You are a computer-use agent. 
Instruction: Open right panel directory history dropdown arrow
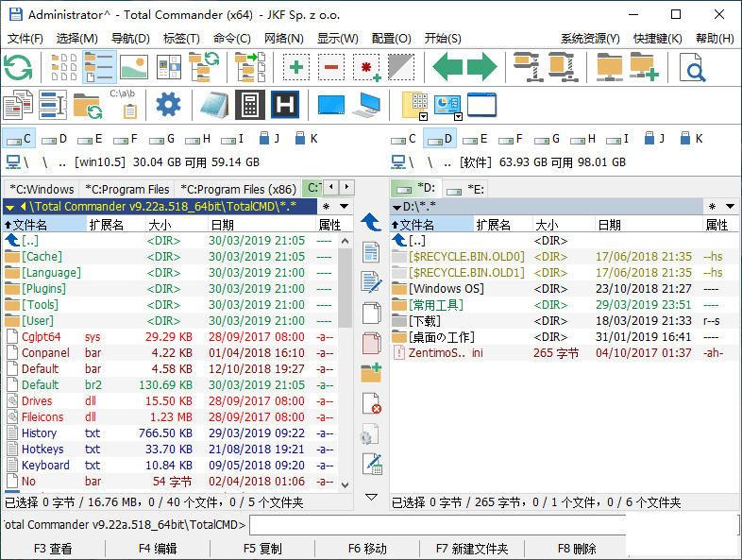pos(730,207)
